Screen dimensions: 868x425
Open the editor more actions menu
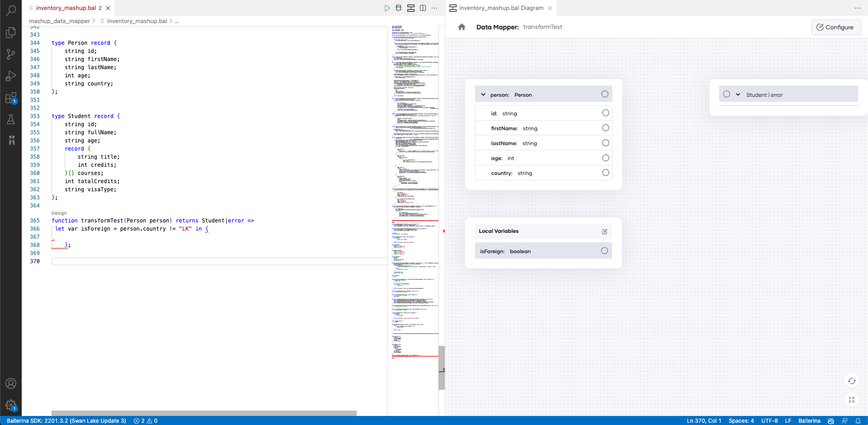click(434, 8)
